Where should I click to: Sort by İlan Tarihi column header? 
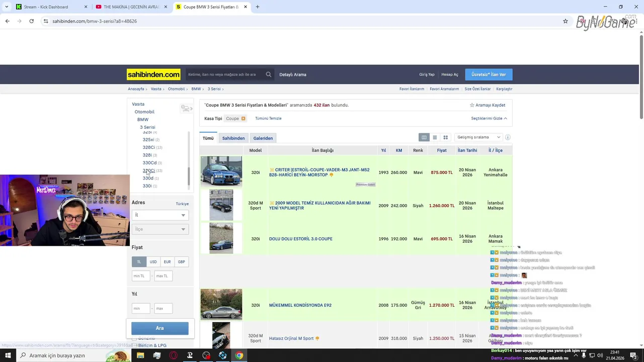(x=467, y=150)
